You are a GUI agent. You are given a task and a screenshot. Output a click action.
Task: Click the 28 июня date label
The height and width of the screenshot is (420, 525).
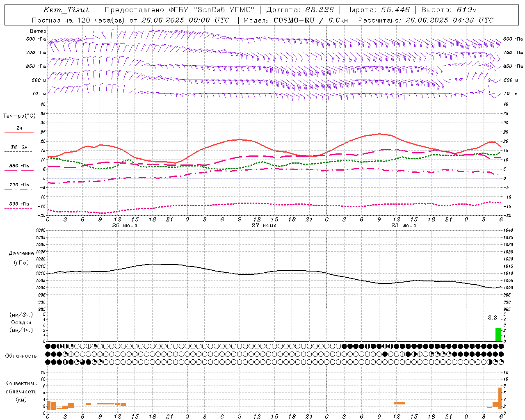[x=403, y=226]
